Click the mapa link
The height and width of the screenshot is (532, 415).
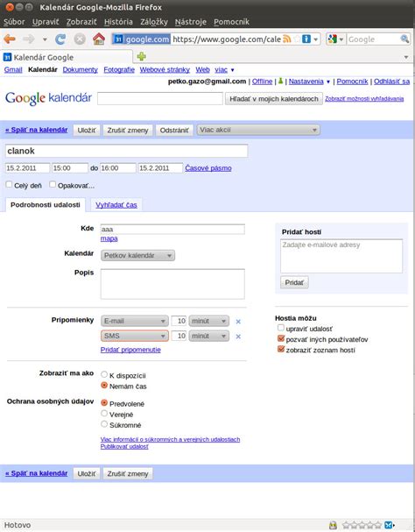[x=109, y=239]
